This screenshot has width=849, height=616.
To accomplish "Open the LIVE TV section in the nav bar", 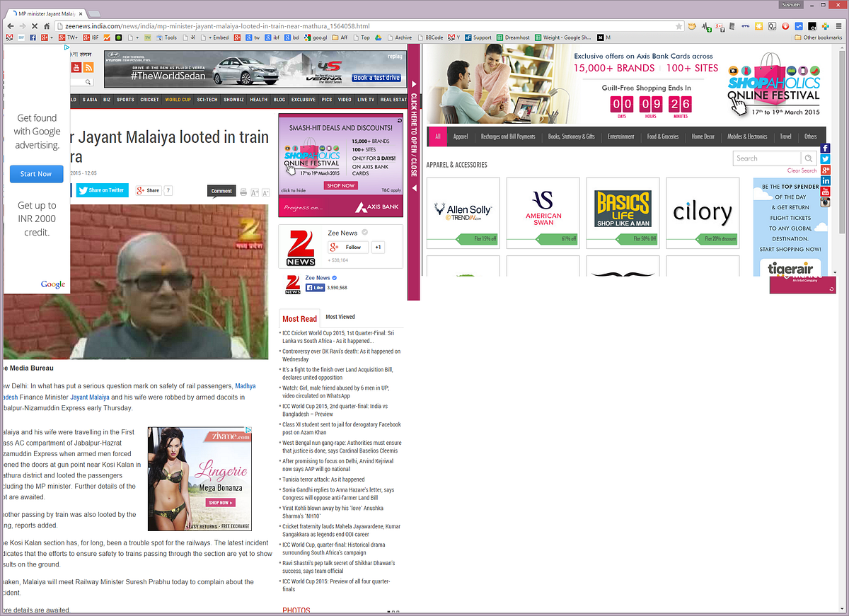I will click(x=366, y=100).
